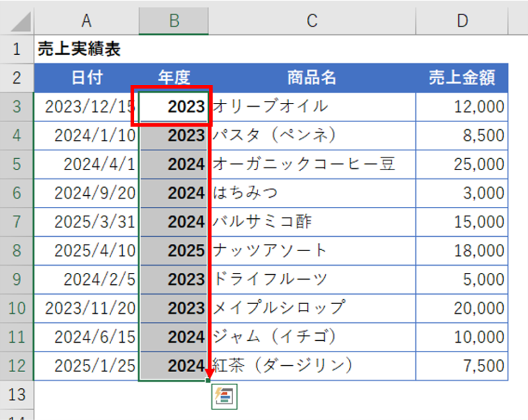Viewport: 528px width, 420px height.
Task: Click the date cell 2025/3/31
Action: click(86, 222)
